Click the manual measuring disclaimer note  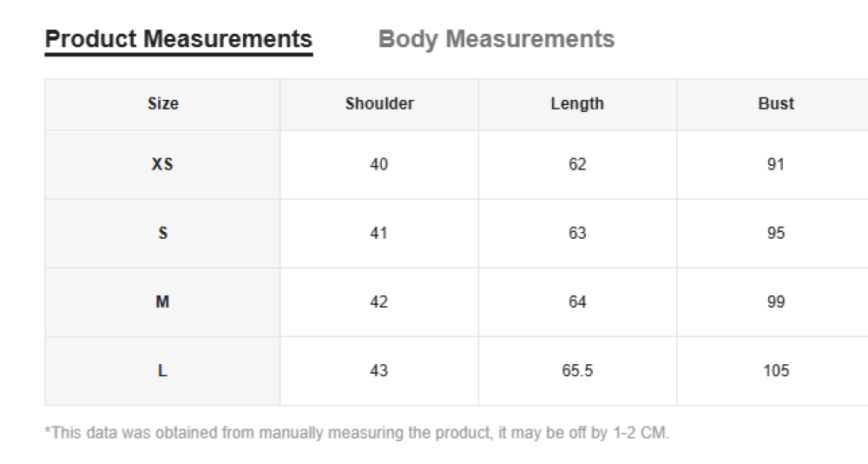click(x=357, y=433)
